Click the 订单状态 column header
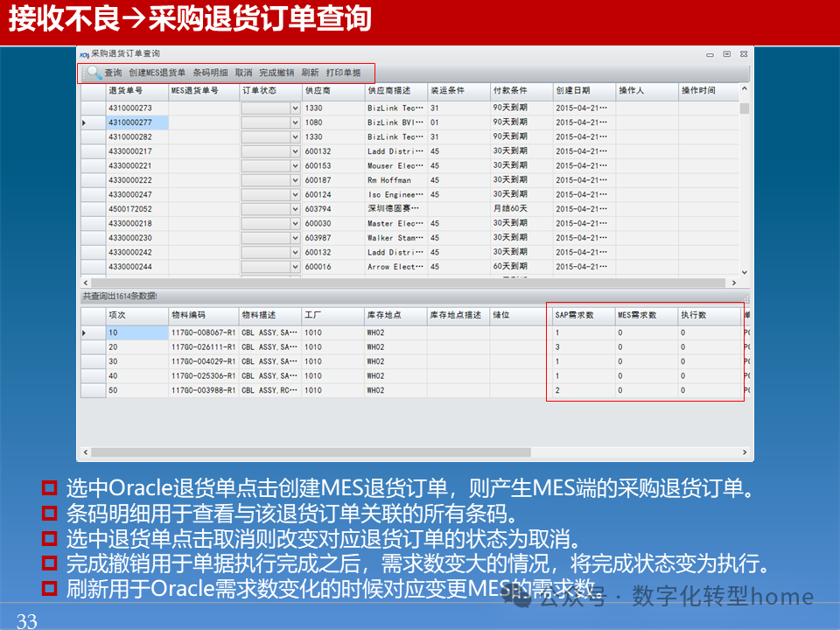Image resolution: width=840 pixels, height=630 pixels. click(270, 91)
